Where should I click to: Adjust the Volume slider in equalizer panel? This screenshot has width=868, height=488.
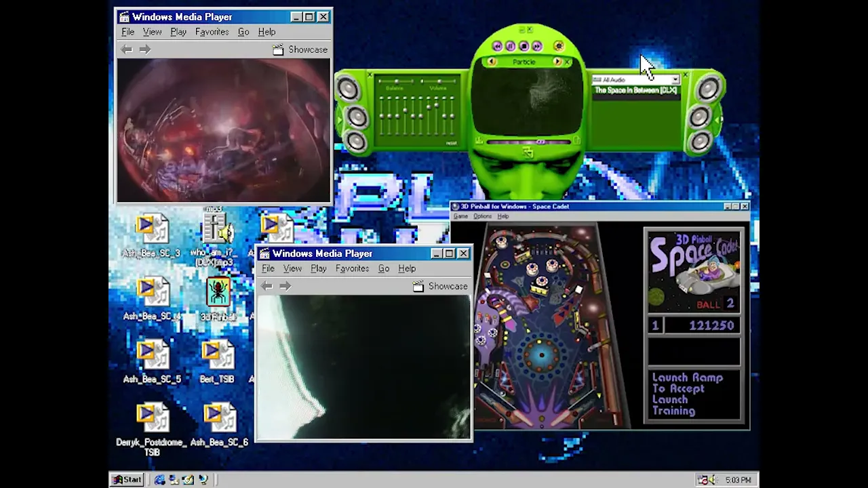[438, 82]
